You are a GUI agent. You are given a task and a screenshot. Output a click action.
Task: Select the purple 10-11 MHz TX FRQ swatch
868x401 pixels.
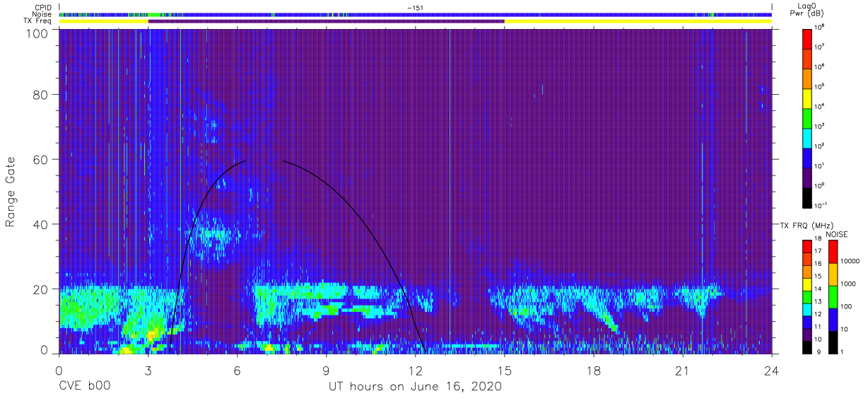tap(807, 335)
